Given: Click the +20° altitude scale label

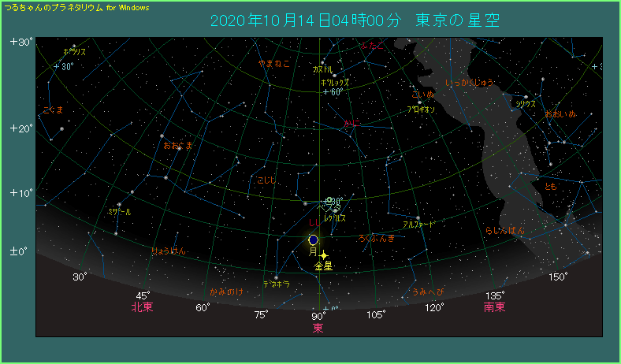Looking at the screenshot, I should pyautogui.click(x=20, y=128).
